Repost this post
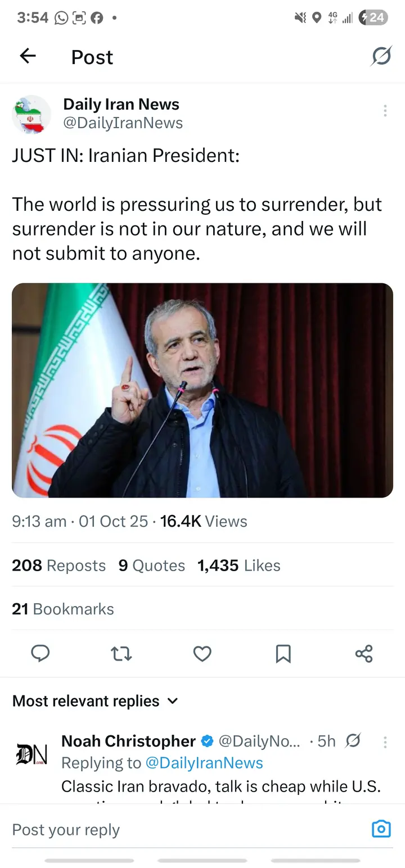Image resolution: width=405 pixels, height=868 pixels. point(121,653)
